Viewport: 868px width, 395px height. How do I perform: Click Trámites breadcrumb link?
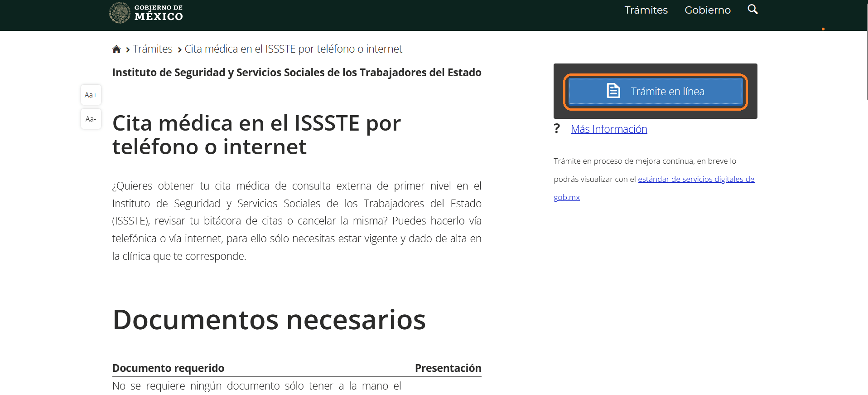tap(153, 49)
